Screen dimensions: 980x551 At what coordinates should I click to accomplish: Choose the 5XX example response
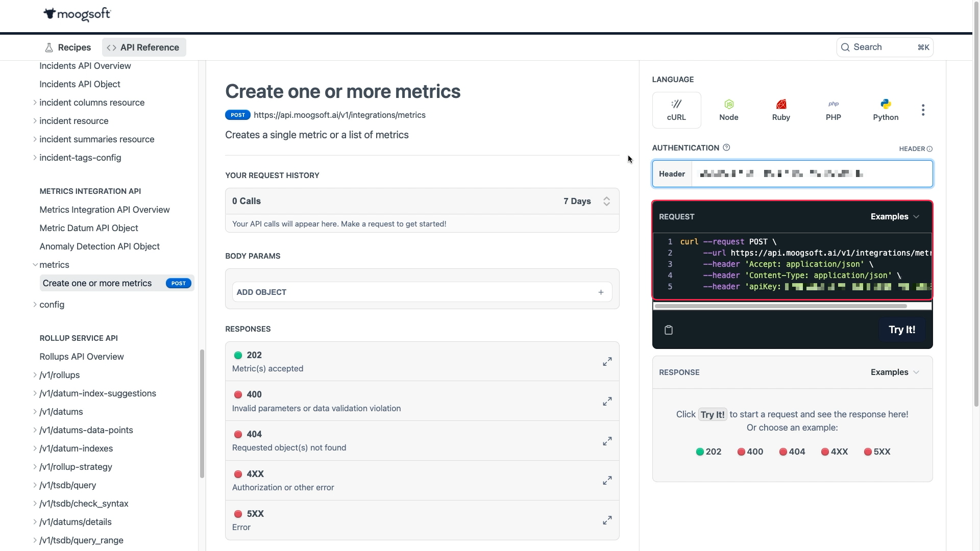[877, 452]
